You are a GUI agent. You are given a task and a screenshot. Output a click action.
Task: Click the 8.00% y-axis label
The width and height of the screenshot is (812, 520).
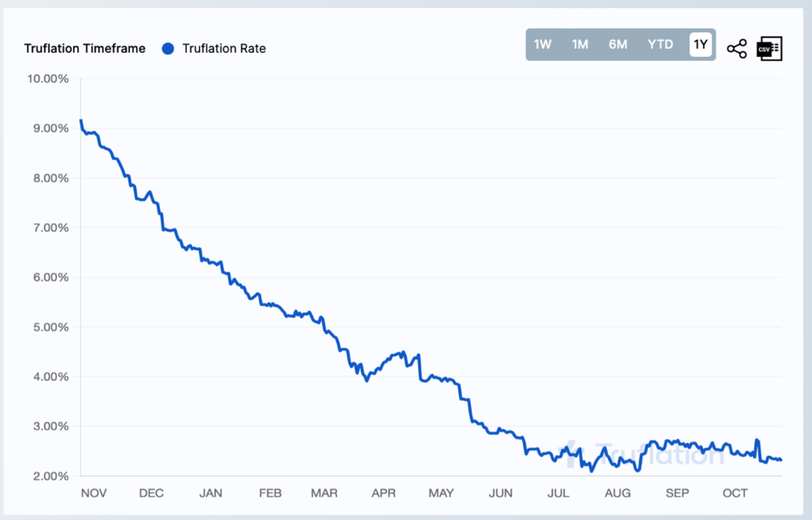tap(50, 178)
